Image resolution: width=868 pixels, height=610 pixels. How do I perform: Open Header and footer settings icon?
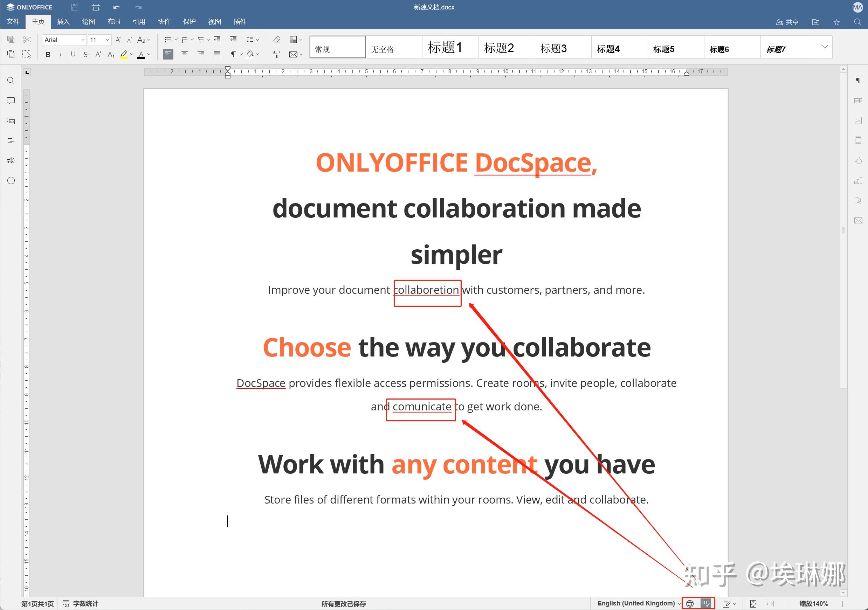(858, 141)
